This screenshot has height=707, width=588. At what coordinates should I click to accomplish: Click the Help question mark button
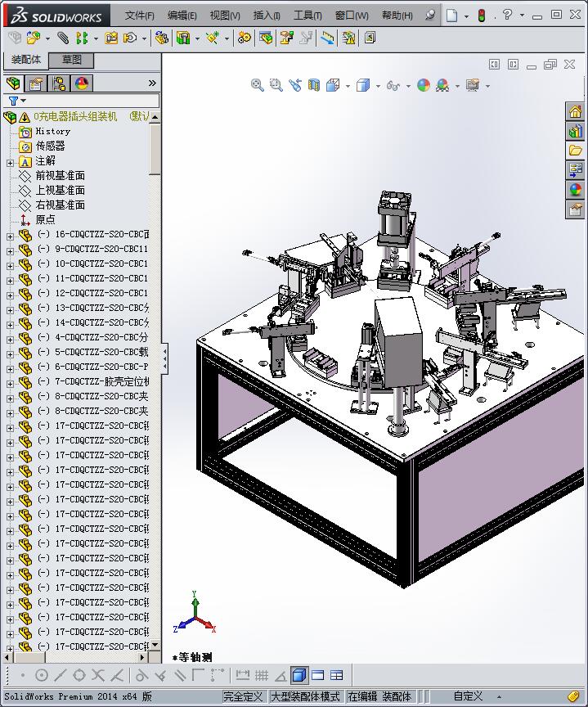point(508,15)
